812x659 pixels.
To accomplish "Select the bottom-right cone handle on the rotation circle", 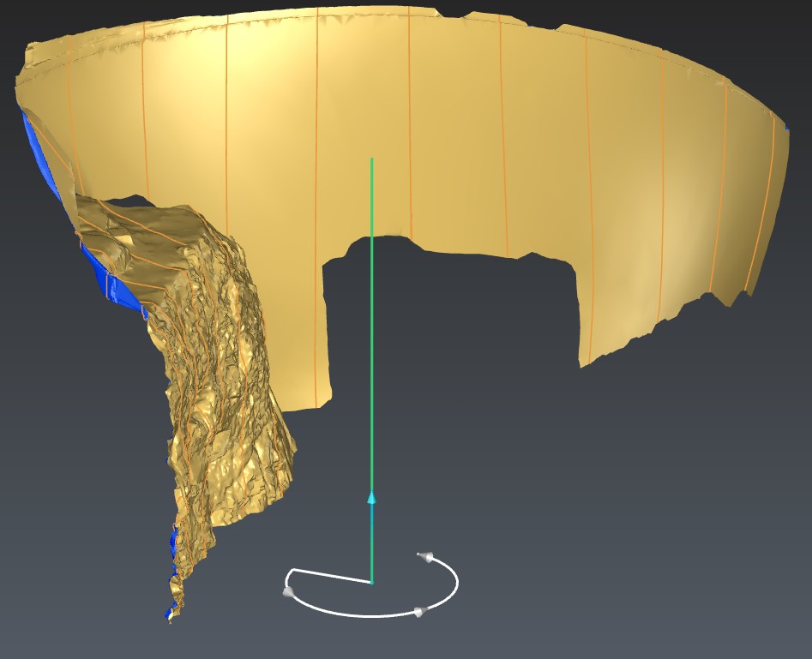I will coord(419,611).
